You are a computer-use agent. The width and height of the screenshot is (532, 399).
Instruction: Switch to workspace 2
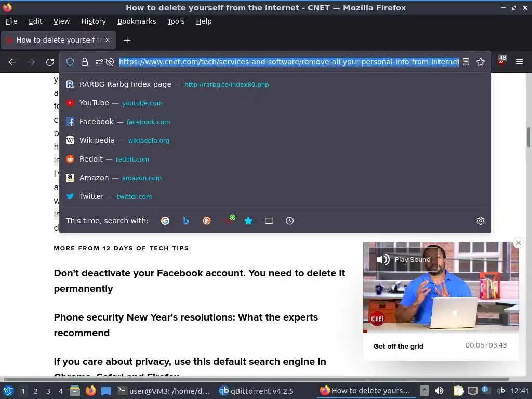tap(36, 391)
